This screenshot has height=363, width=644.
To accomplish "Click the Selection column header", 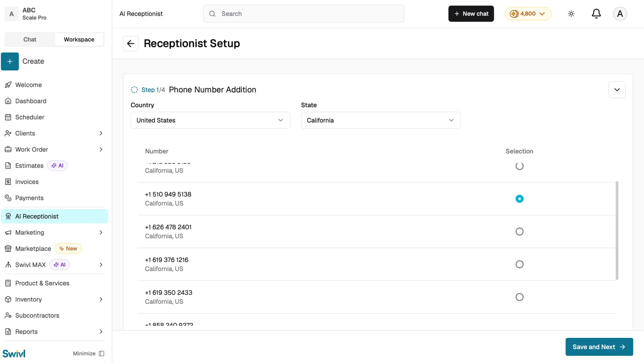I will pos(519,151).
